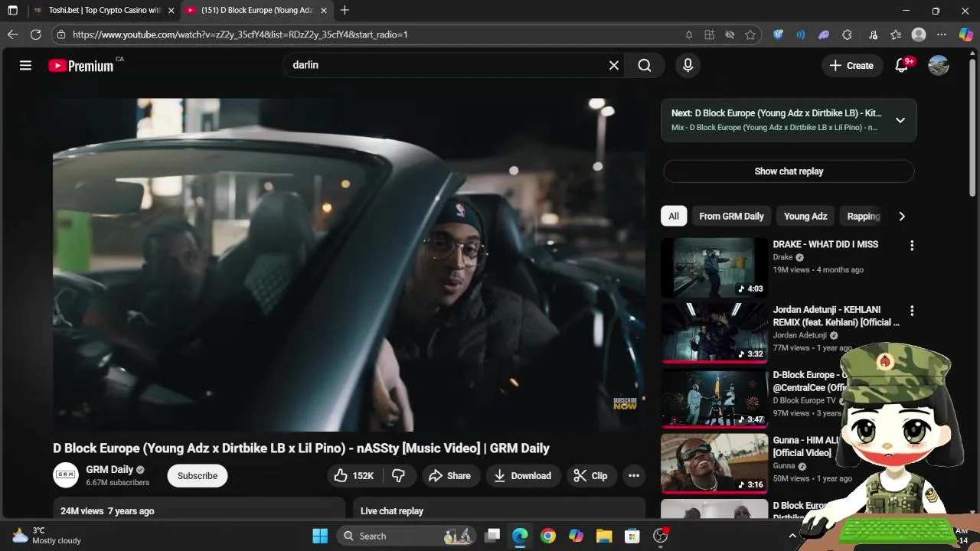Clear the search text with the X
Screen dimensions: 980x551
(613, 65)
